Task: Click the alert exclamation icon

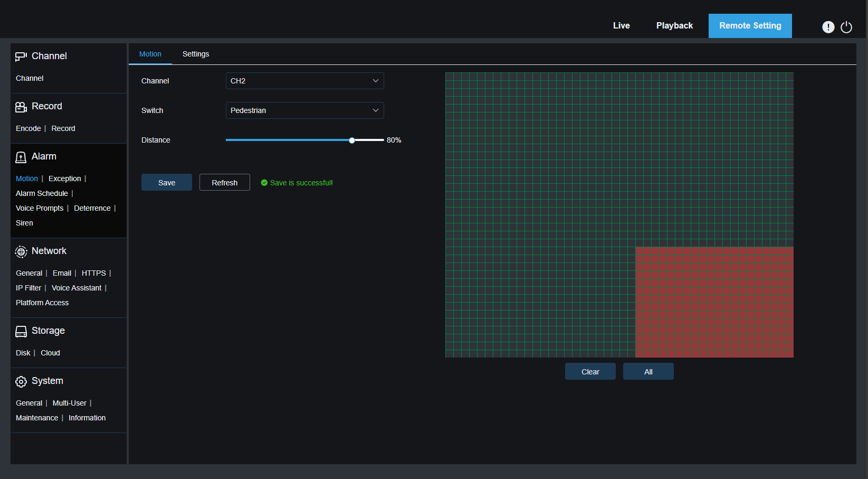Action: 828,27
